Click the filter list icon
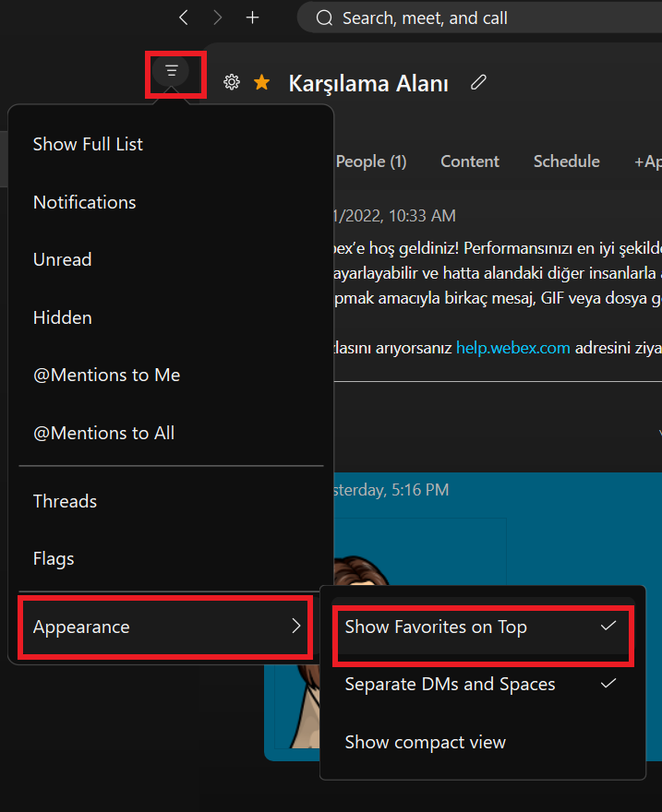Screen dimensions: 662x812 (171, 70)
